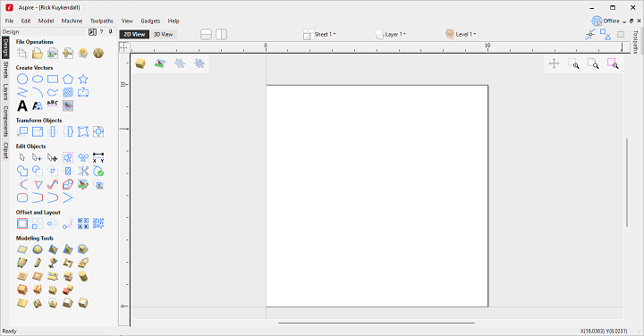Open the Nest Parts tool
644x336 pixels.
click(x=98, y=223)
